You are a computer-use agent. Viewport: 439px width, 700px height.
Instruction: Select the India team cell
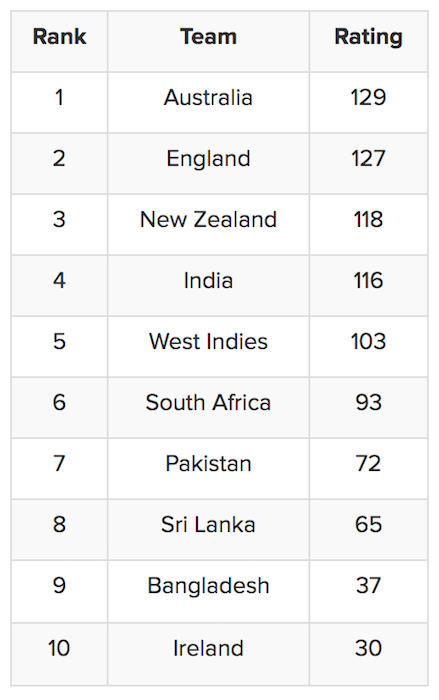coord(209,286)
